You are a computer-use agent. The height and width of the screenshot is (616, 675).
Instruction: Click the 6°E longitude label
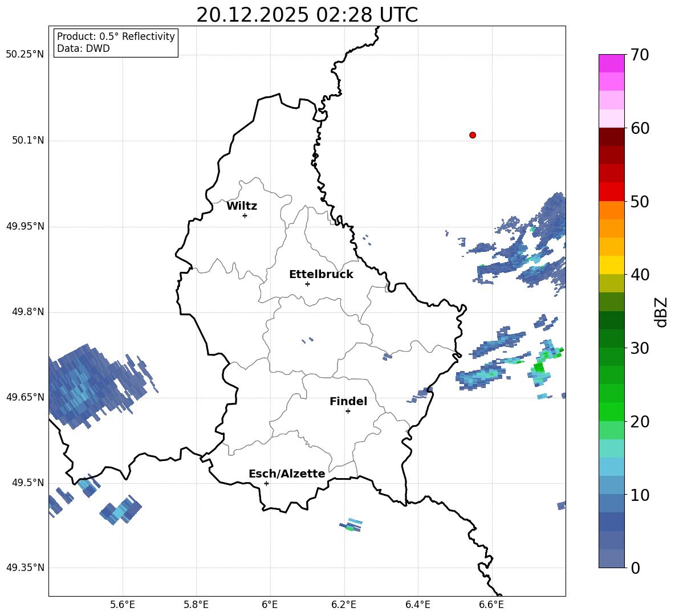coord(270,605)
